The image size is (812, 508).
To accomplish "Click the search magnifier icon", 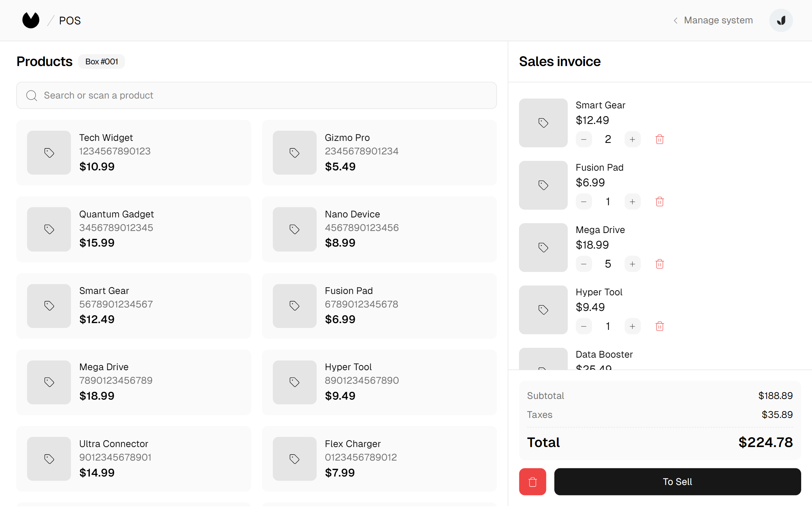I will coord(32,96).
